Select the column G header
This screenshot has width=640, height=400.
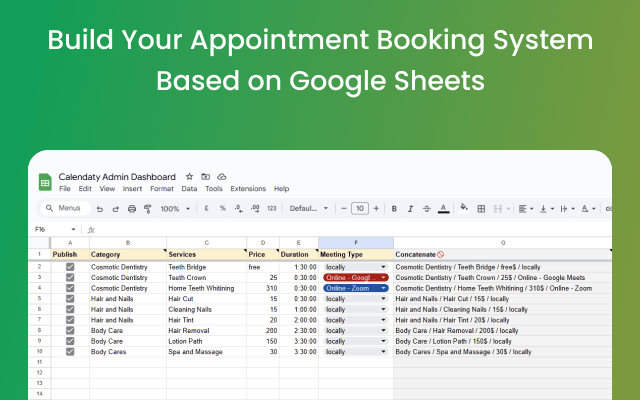(503, 243)
